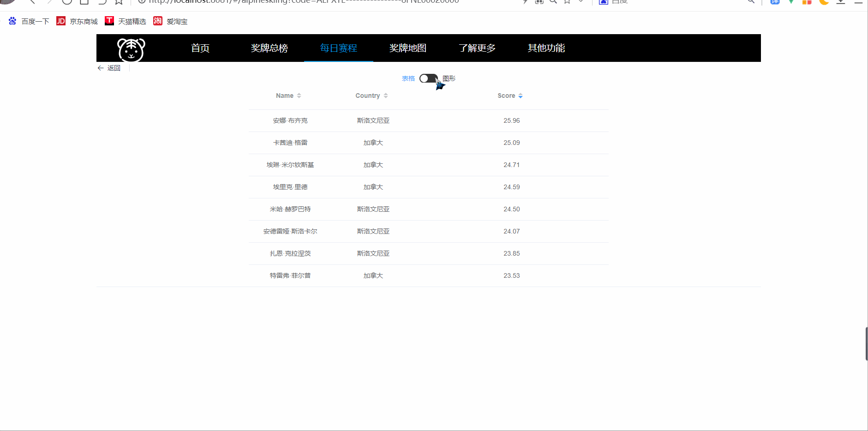Sort the table using the Name column arrows

pyautogui.click(x=299, y=96)
